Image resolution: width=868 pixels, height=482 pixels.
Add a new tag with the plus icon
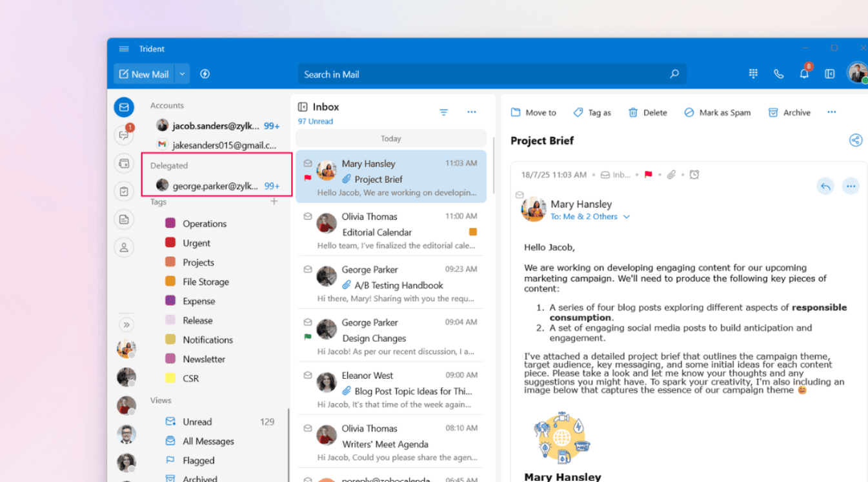274,201
